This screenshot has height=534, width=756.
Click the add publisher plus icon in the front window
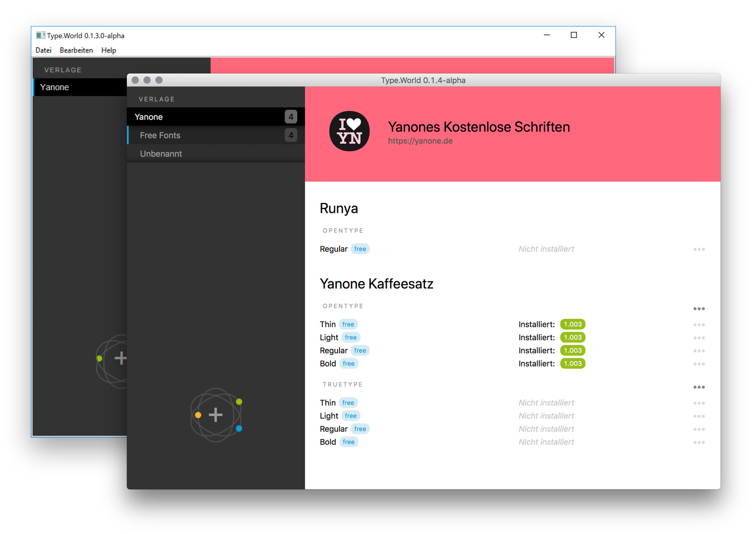pos(215,415)
